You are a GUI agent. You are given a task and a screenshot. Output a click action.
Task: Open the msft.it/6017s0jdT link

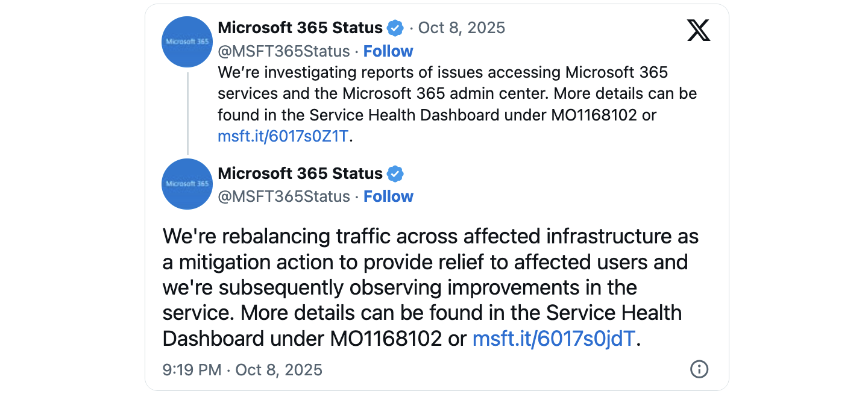pyautogui.click(x=554, y=339)
